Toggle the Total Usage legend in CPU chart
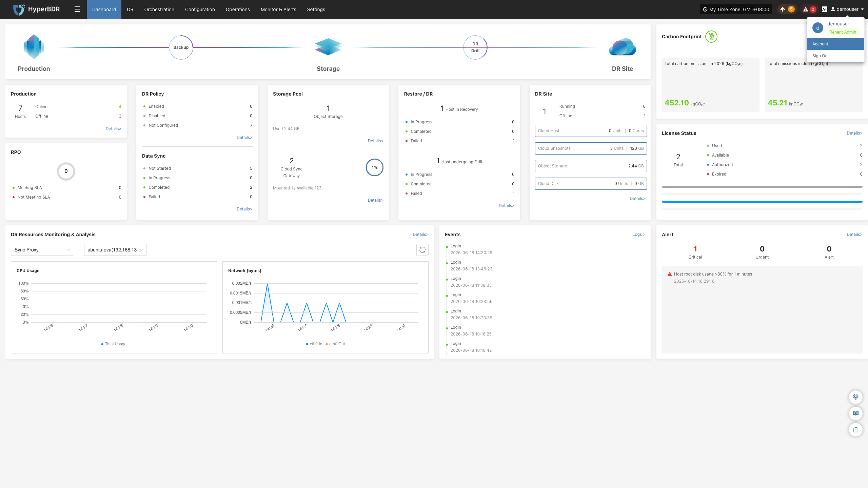This screenshot has height=488, width=868. click(x=114, y=344)
